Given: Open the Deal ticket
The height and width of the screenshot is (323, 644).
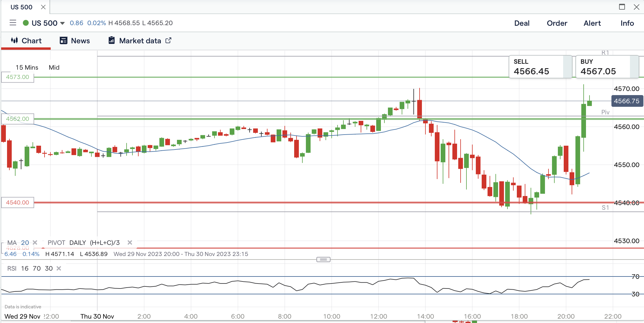Looking at the screenshot, I should tap(522, 23).
